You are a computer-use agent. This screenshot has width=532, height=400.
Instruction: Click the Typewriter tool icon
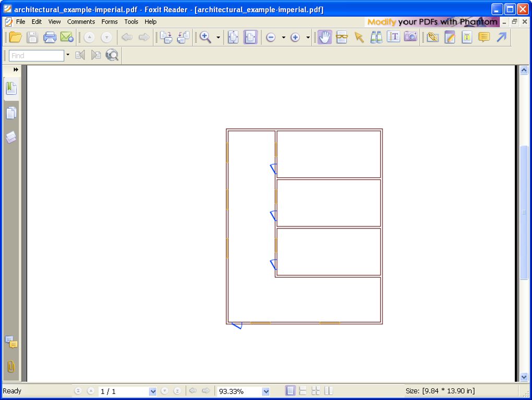click(467, 37)
